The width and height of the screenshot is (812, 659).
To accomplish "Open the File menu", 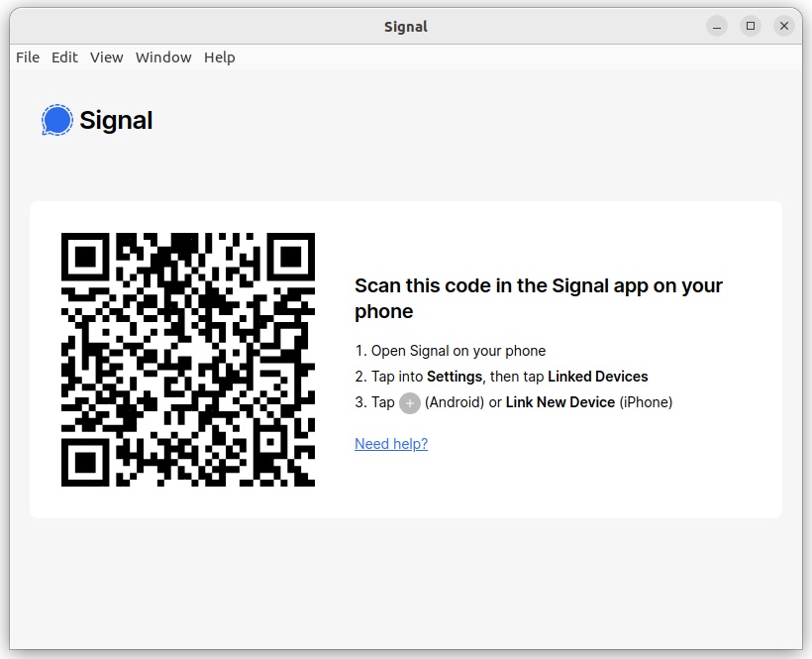I will tap(28, 57).
